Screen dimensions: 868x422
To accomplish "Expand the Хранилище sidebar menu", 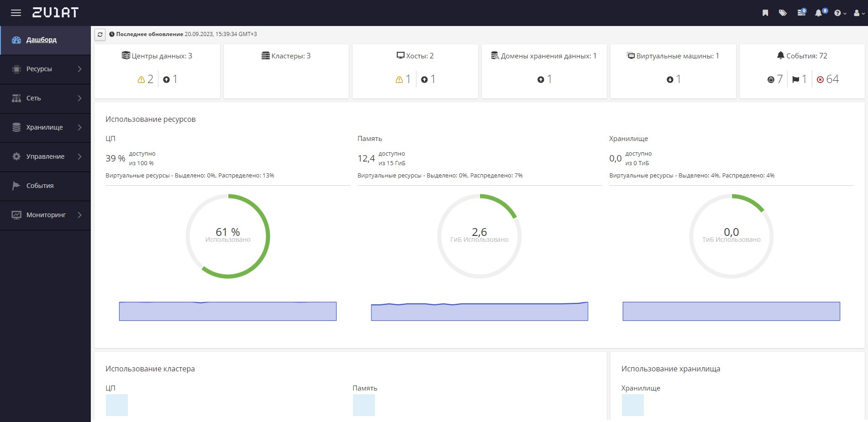I will 45,127.
